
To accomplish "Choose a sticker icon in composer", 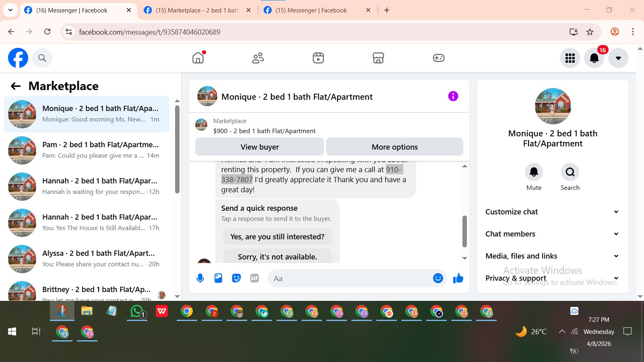I will tap(236, 278).
